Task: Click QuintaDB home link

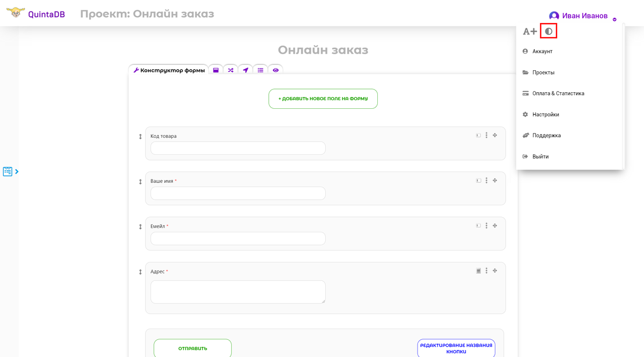Action: pyautogui.click(x=47, y=14)
